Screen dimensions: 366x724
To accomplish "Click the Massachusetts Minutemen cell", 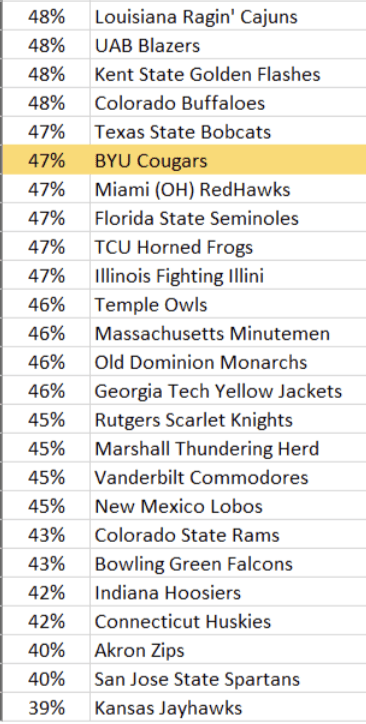I will point(228,333).
